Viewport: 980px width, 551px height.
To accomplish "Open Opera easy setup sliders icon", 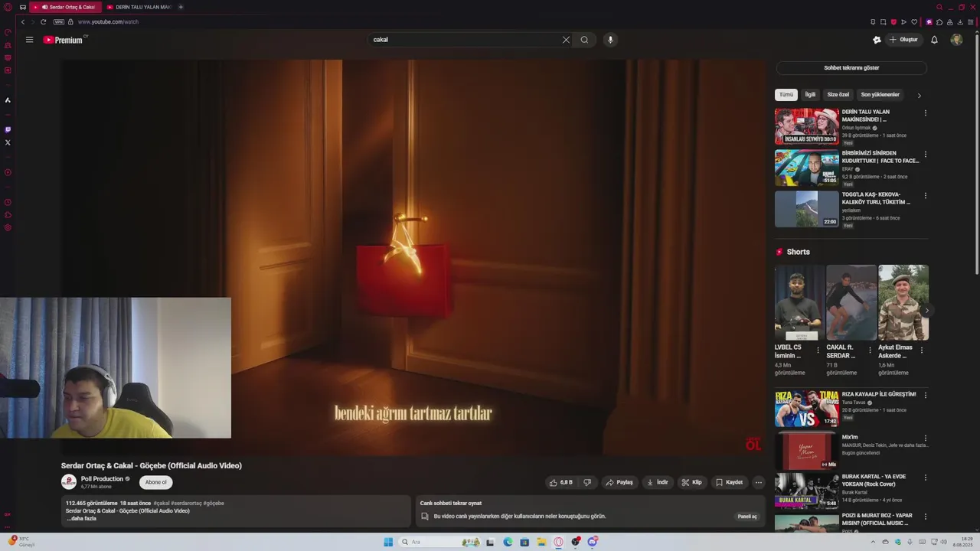I will [971, 22].
